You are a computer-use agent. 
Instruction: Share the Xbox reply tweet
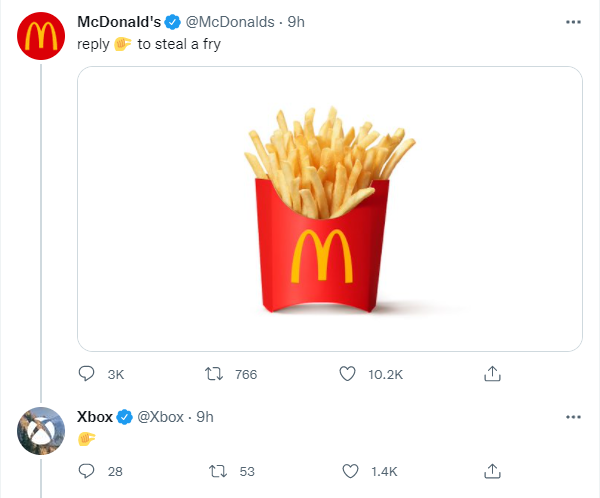click(491, 471)
